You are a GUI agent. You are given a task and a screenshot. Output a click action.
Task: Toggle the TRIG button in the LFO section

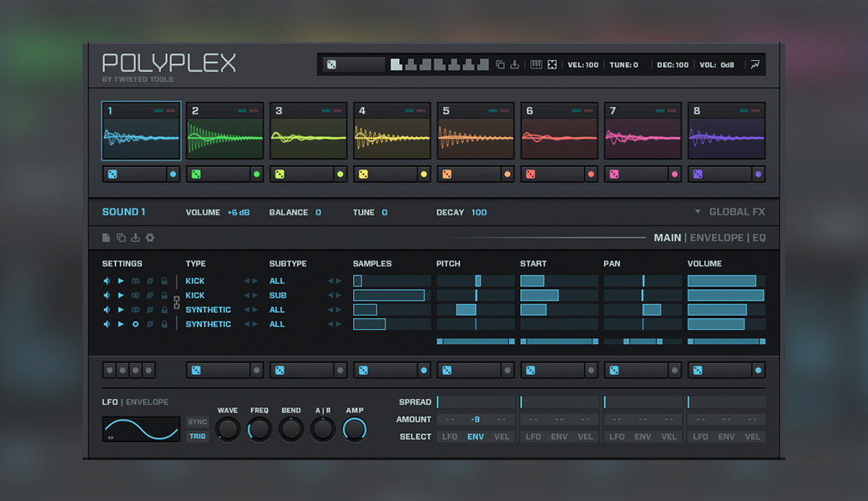(197, 436)
